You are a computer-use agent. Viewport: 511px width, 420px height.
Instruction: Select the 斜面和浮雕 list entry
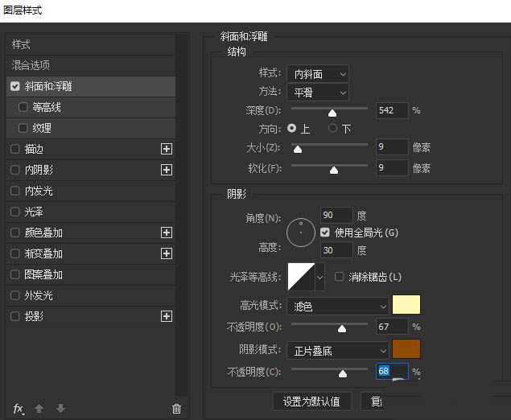tap(91, 86)
